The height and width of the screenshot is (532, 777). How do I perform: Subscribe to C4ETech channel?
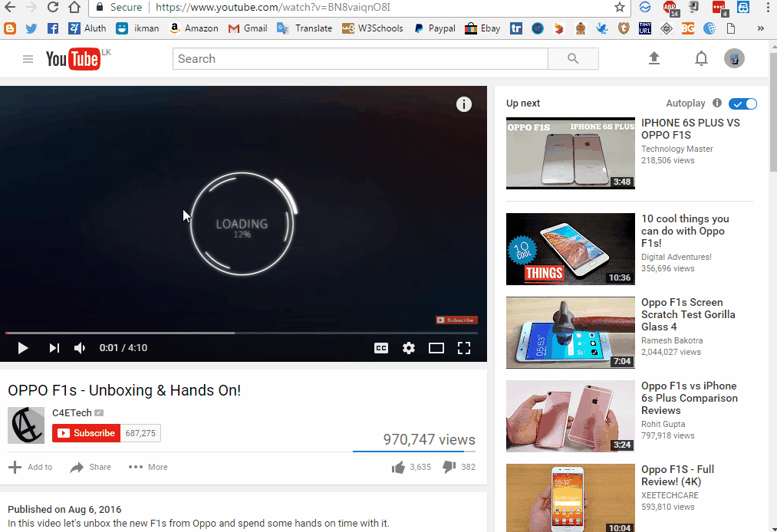pos(86,433)
